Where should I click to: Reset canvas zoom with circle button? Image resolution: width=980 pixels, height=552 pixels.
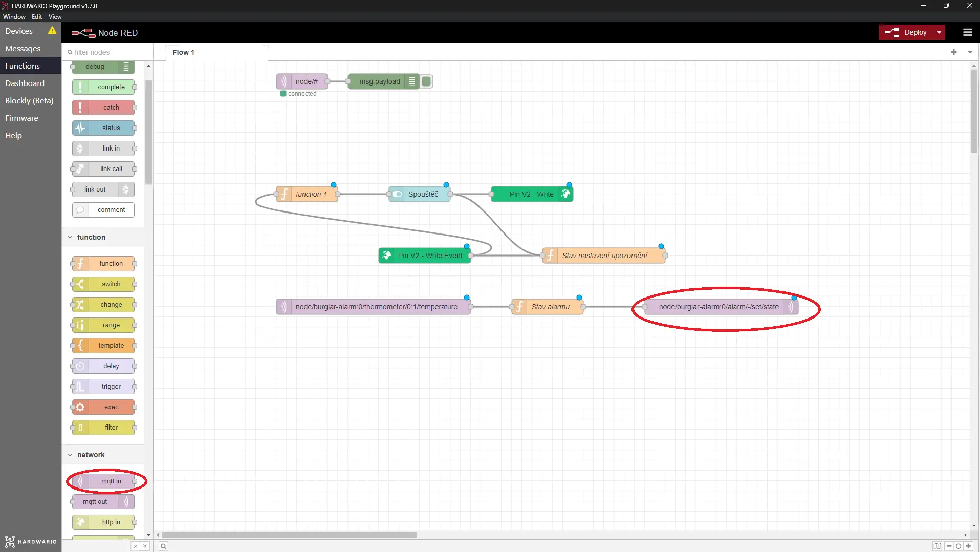tap(959, 546)
